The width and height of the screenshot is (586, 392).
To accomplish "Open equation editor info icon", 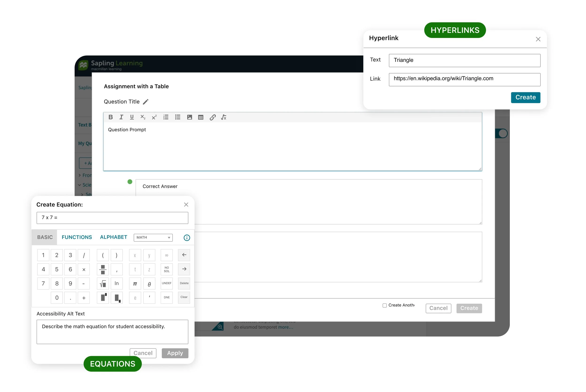I will (x=187, y=238).
